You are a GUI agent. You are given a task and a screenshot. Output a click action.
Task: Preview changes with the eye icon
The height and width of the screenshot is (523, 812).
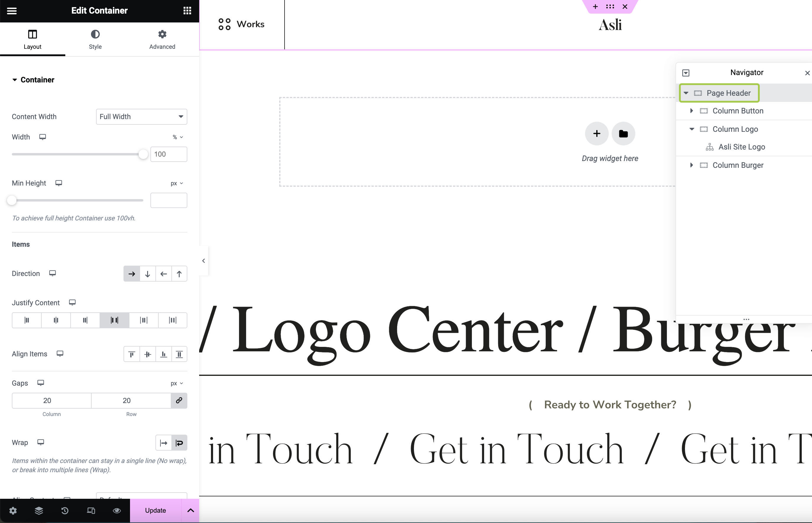117,510
